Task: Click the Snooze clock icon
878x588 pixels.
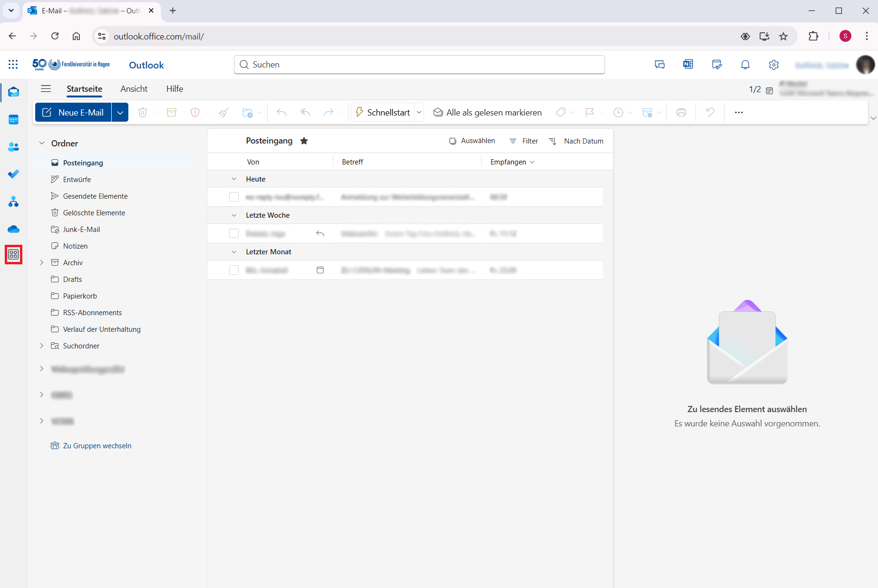Action: tap(618, 113)
